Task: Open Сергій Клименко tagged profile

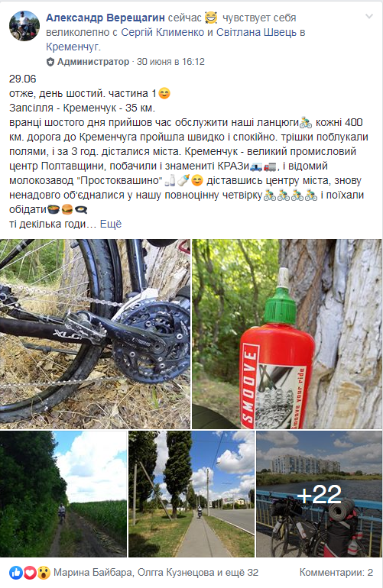Action: [x=162, y=32]
